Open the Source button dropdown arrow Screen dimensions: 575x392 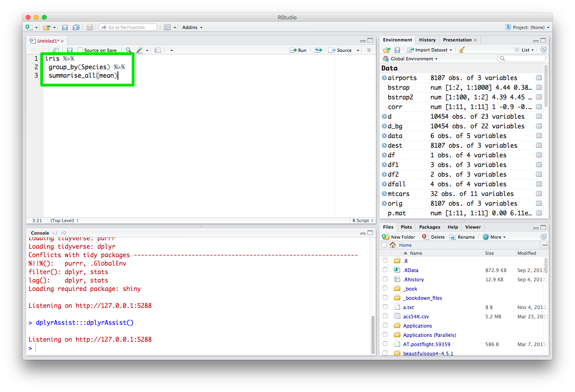point(358,50)
